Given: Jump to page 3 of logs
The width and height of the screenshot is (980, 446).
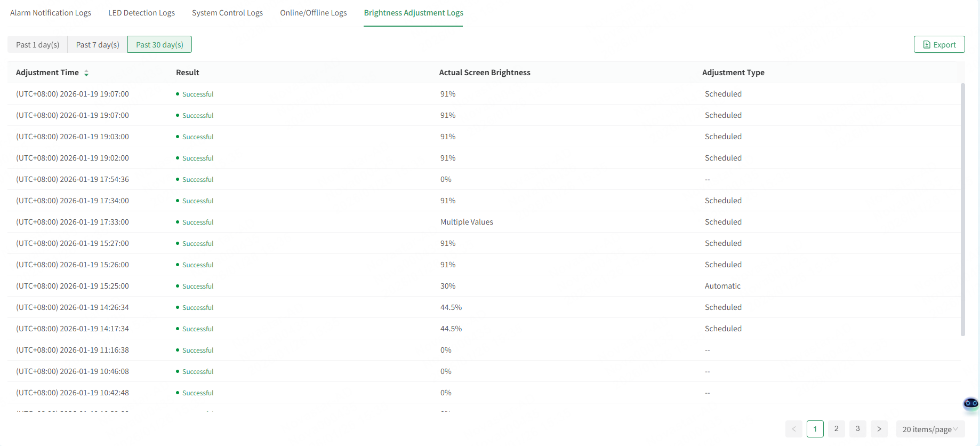Looking at the screenshot, I should pyautogui.click(x=858, y=429).
